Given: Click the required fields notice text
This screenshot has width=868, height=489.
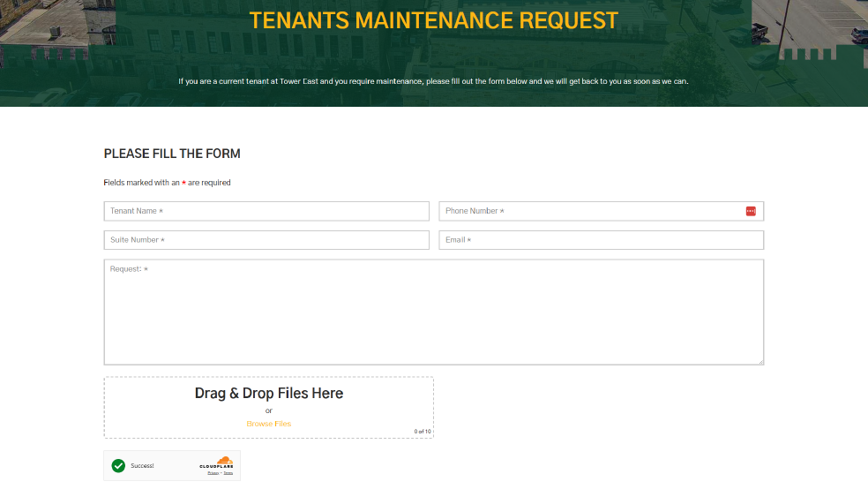Looking at the screenshot, I should 167,183.
